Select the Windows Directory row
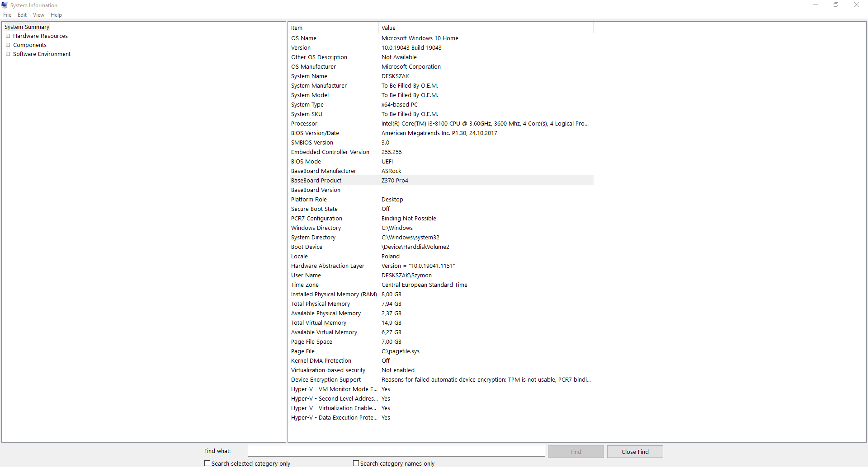This screenshot has height=467, width=868. [441, 228]
